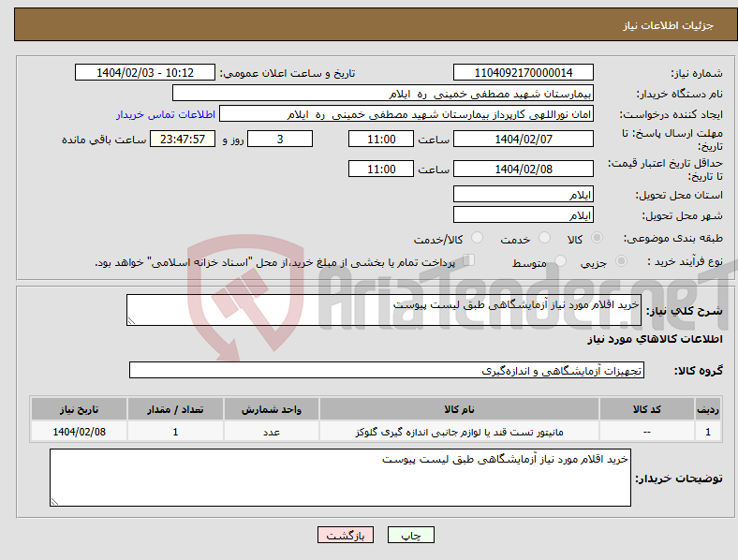
Task: Click the واحد شمارش column header
Action: pyautogui.click(x=272, y=409)
